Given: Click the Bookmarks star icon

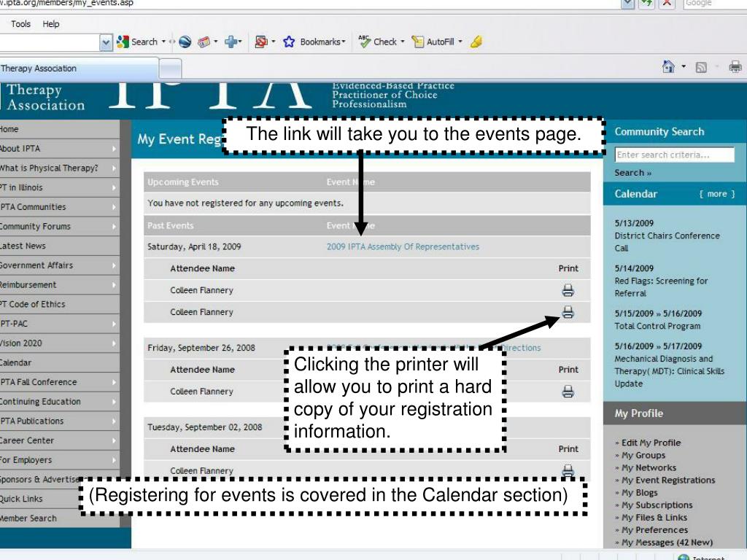Looking at the screenshot, I should [x=289, y=42].
